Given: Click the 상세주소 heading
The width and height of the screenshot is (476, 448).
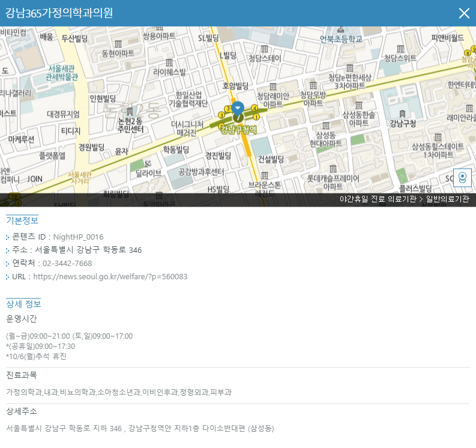Looking at the screenshot, I should [x=22, y=411].
